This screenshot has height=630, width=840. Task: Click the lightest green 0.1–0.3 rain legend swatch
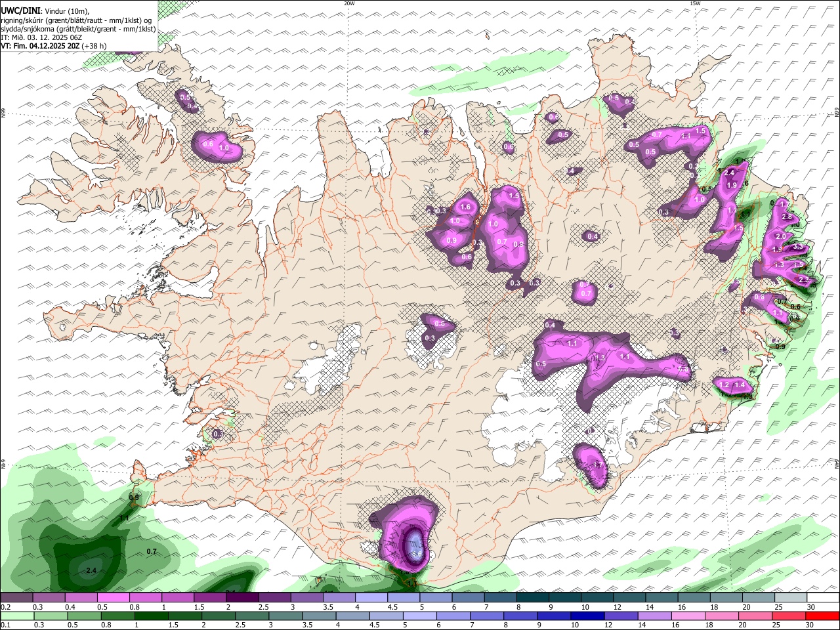pyautogui.click(x=17, y=616)
